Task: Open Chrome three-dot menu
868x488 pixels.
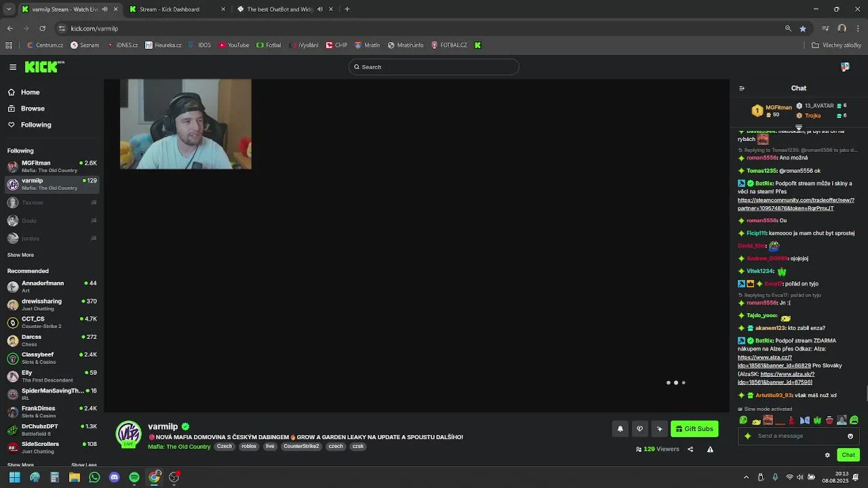Action: [x=859, y=28]
